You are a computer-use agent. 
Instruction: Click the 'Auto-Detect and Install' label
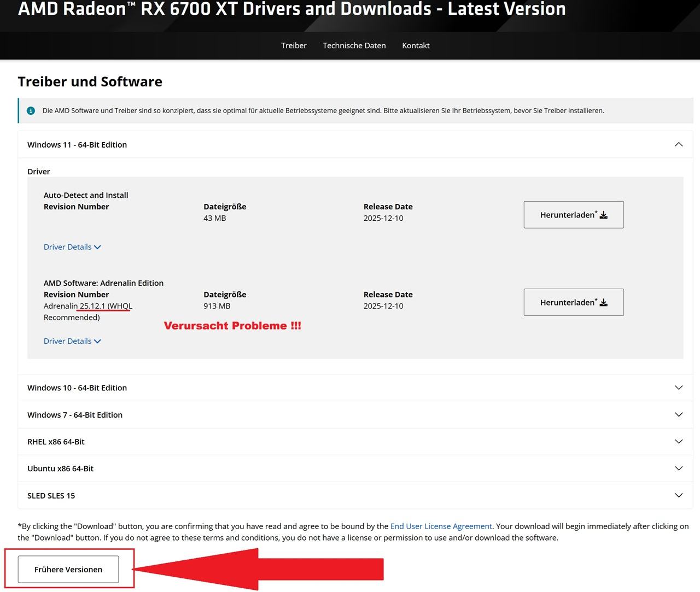pyautogui.click(x=86, y=195)
